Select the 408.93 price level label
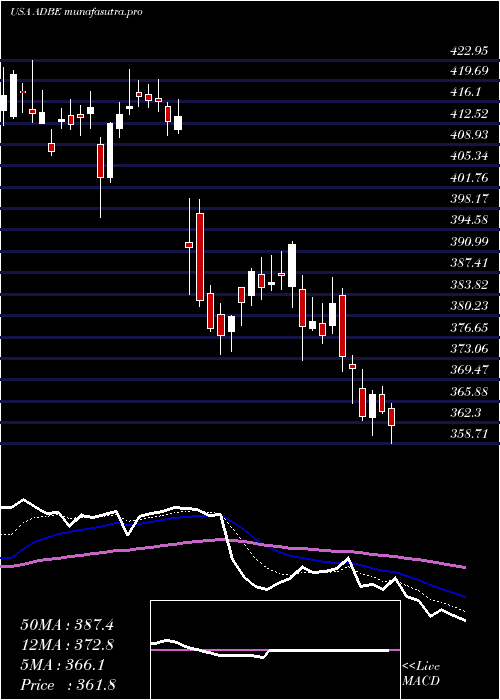500x700 pixels. click(x=468, y=135)
